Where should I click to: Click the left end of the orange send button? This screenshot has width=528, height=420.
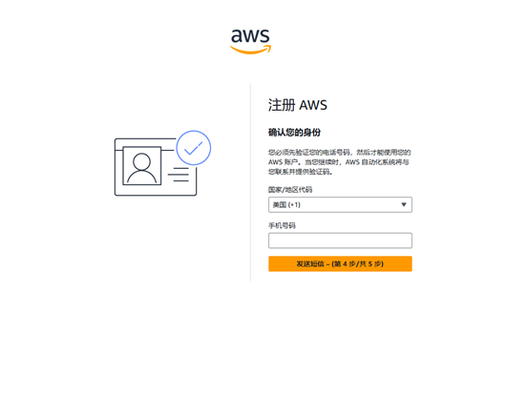coord(273,263)
